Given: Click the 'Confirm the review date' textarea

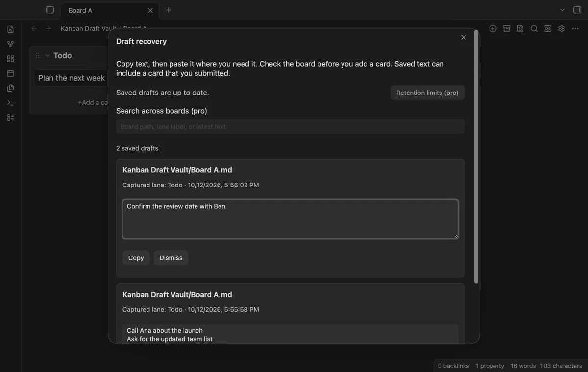Looking at the screenshot, I should tap(290, 219).
